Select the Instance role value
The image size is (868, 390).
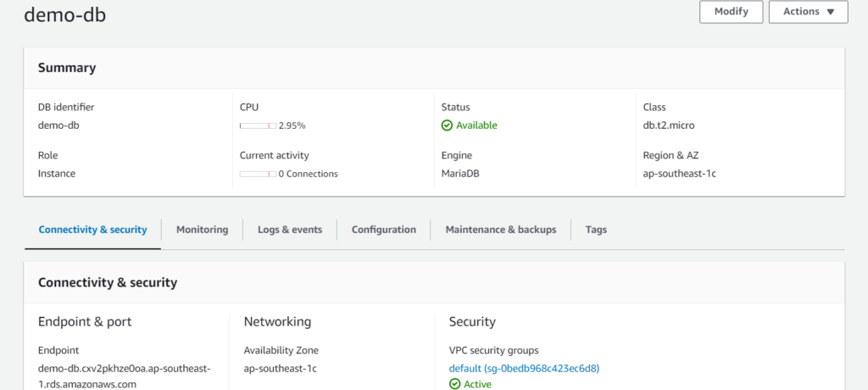tap(57, 174)
